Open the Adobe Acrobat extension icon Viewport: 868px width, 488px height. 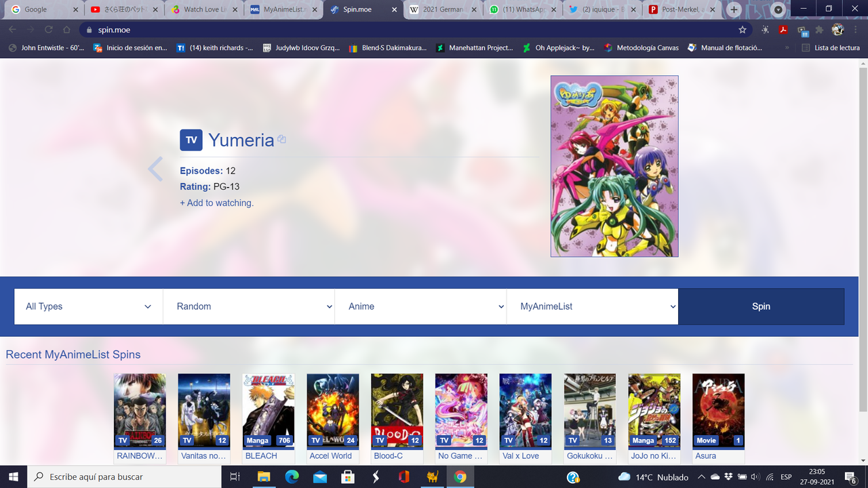783,30
